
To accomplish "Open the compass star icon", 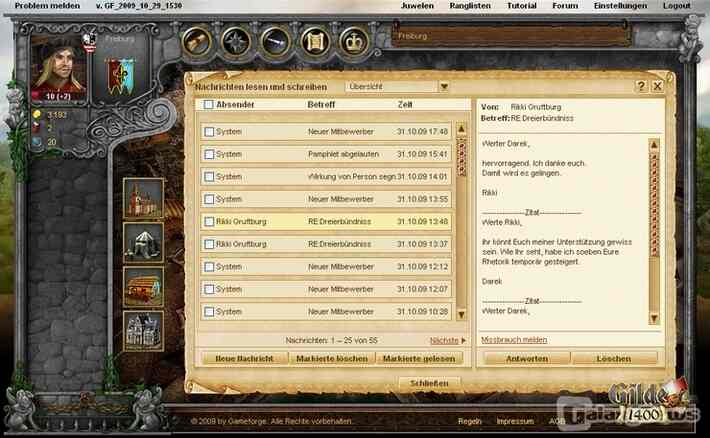I will click(x=235, y=42).
